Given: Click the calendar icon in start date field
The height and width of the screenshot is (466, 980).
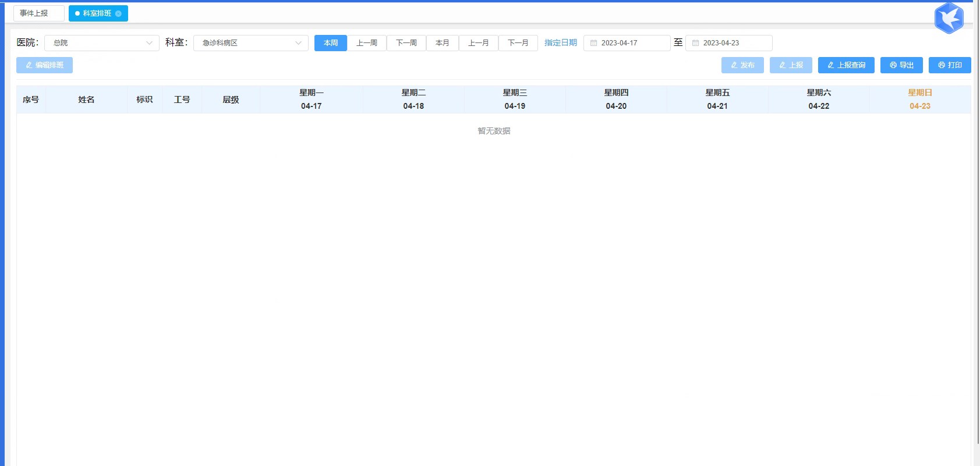Looking at the screenshot, I should pyautogui.click(x=593, y=43).
